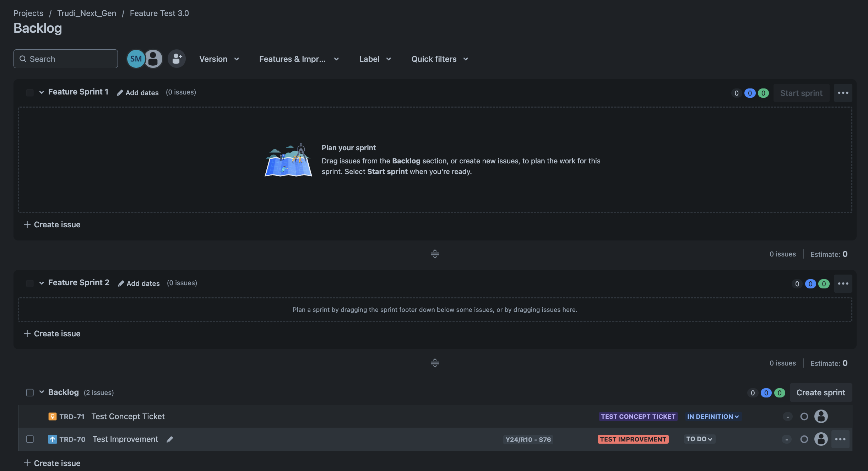Change the TO DO status dropdown

[x=699, y=439]
